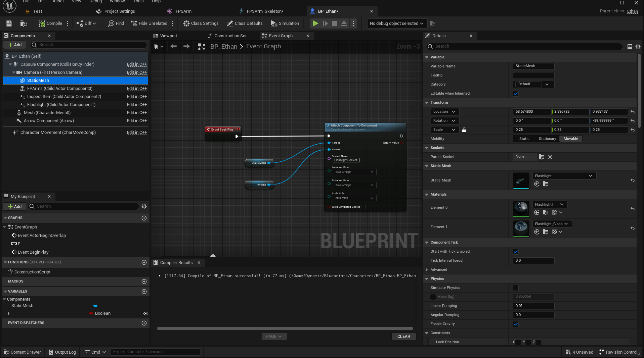Open the Category Default dropdown
This screenshot has width=644, height=358.
coord(533,85)
